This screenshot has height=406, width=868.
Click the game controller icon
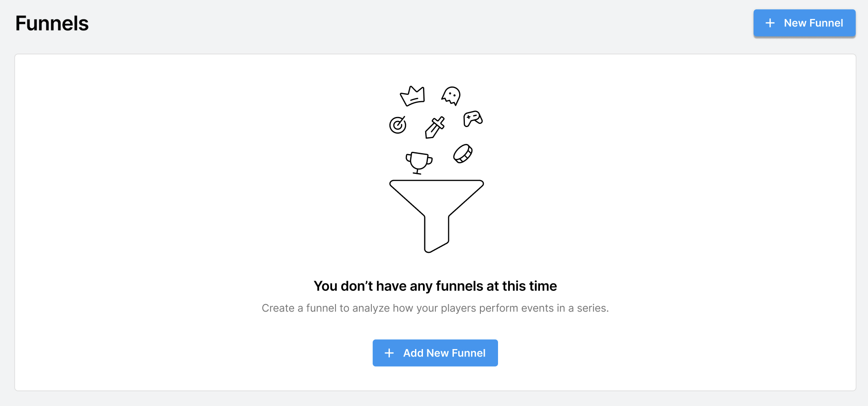click(x=473, y=119)
